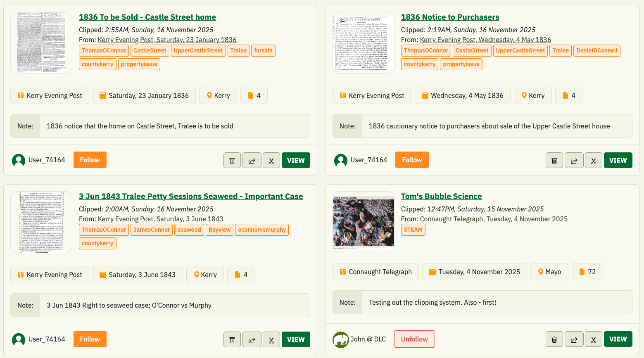Select the STEAM tag
The height and width of the screenshot is (358, 644).
click(413, 230)
